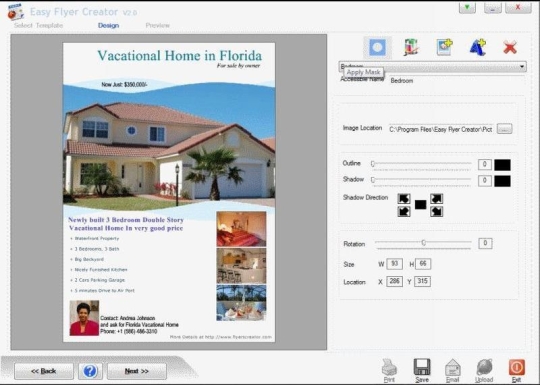540x385 pixels.
Task: Click the Save floppy disk icon
Action: (422, 370)
